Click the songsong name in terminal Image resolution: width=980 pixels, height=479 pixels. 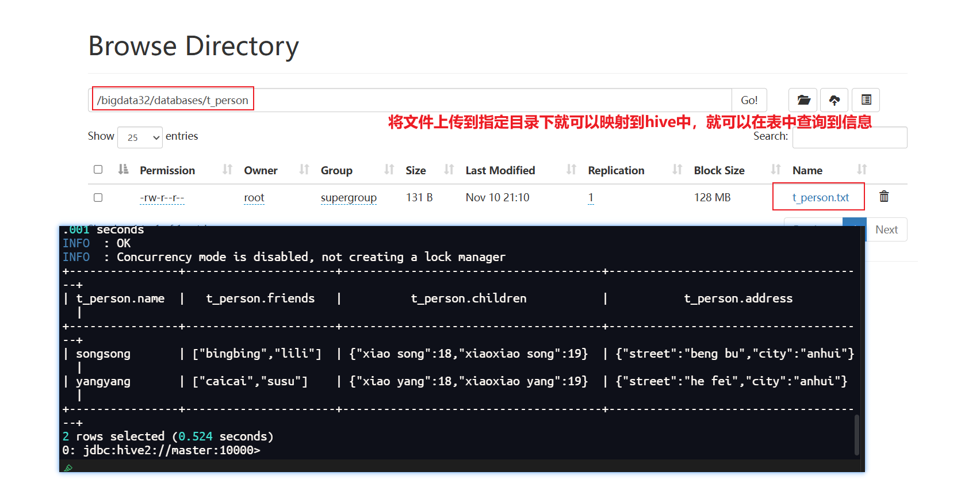104,354
